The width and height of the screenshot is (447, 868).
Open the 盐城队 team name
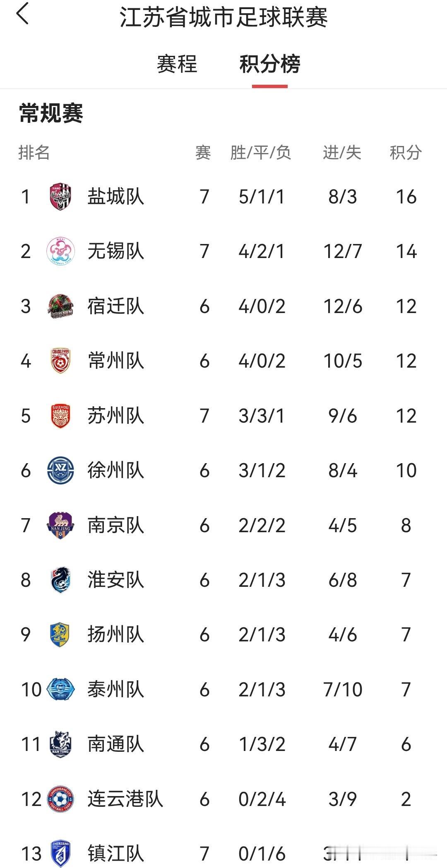[x=115, y=196]
